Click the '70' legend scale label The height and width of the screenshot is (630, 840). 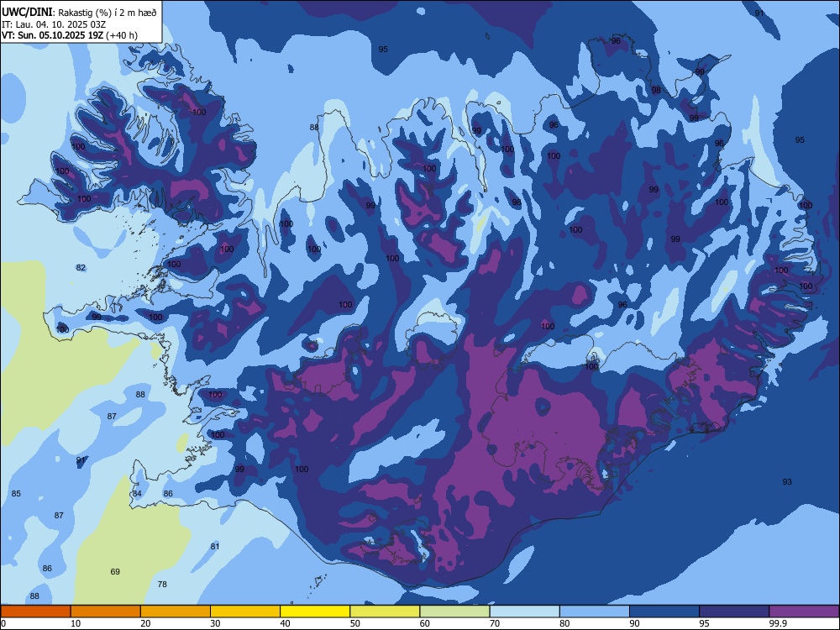click(x=495, y=623)
